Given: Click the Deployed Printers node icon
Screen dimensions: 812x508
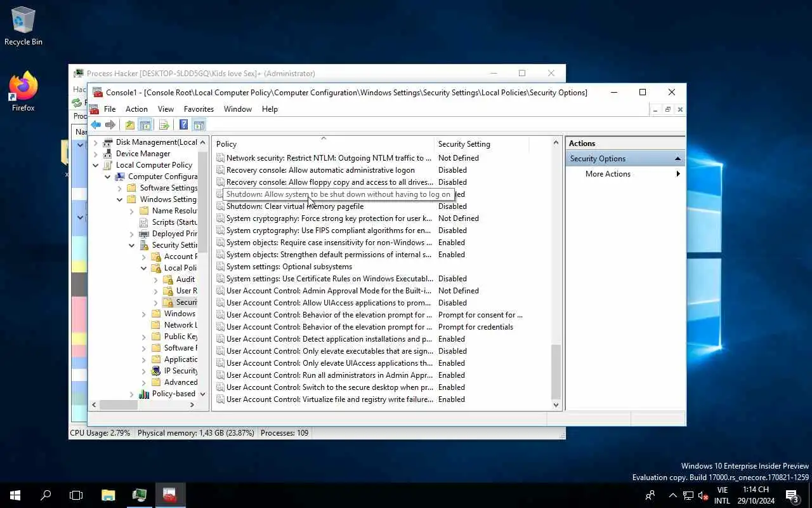Looking at the screenshot, I should 144,234.
